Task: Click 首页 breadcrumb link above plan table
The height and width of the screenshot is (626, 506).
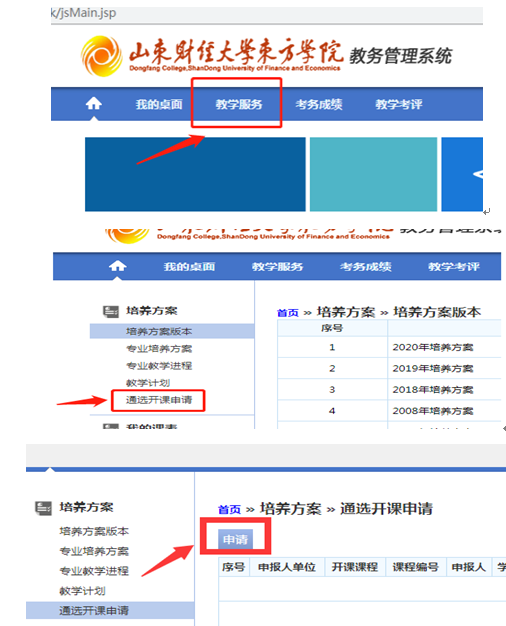Action: pos(288,313)
